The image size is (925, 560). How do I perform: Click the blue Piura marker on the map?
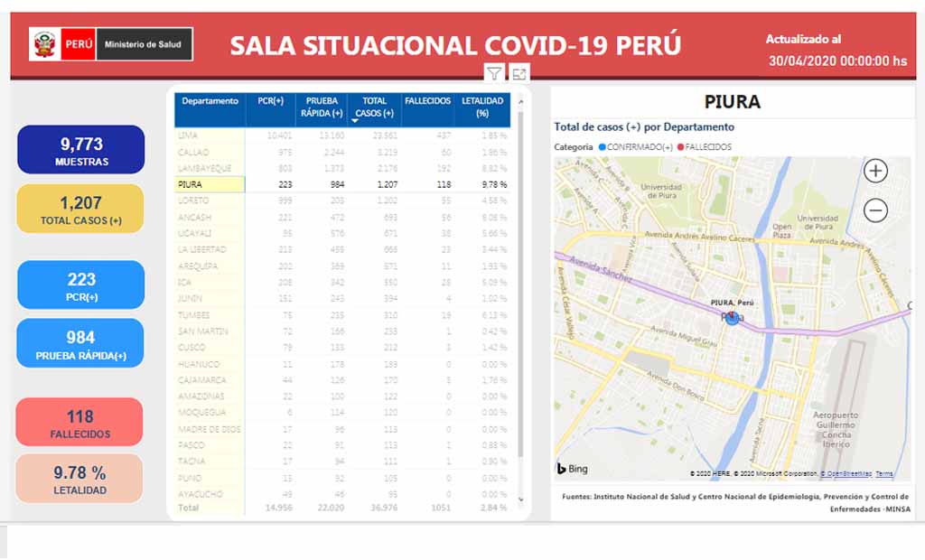pos(732,319)
